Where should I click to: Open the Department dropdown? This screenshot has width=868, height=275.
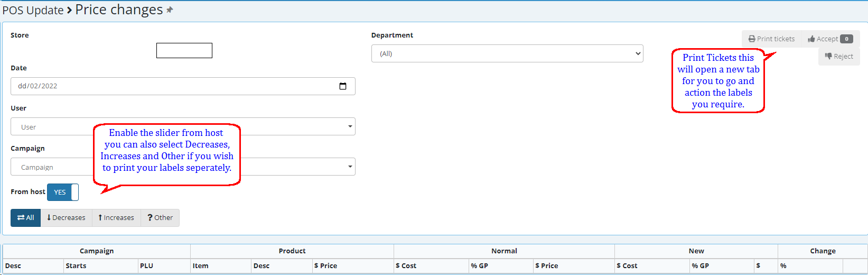(x=507, y=53)
